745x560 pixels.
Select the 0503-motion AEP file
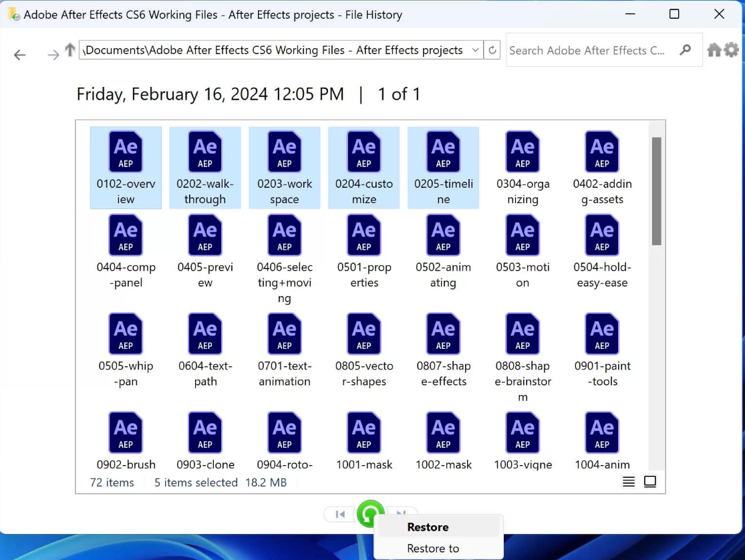click(x=523, y=251)
